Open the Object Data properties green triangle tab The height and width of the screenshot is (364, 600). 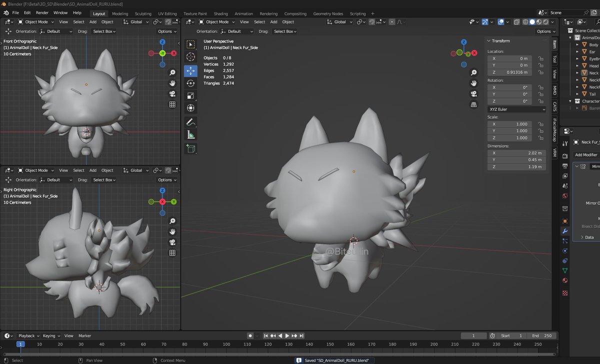(565, 270)
